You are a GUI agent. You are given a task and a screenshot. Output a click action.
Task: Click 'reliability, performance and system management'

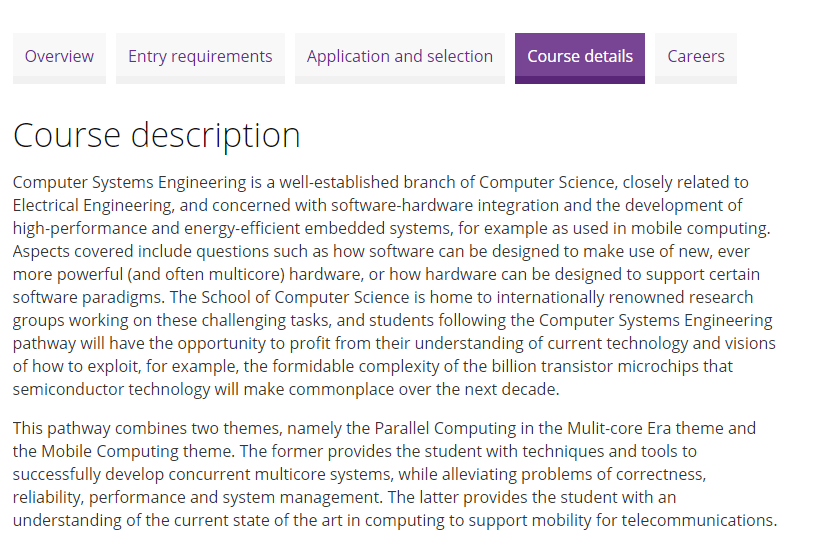click(x=197, y=498)
